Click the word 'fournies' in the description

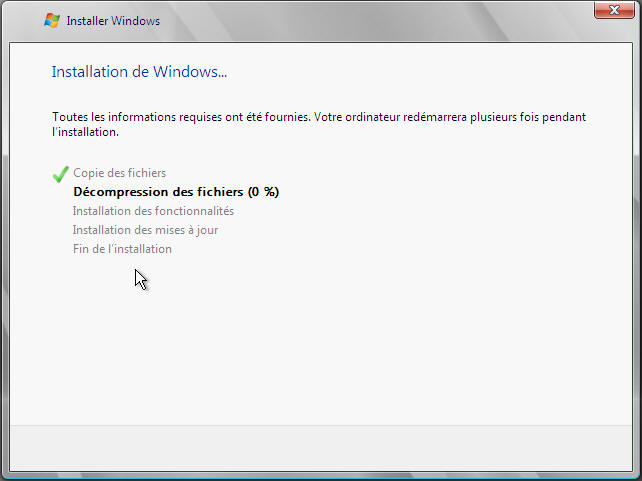[287, 117]
